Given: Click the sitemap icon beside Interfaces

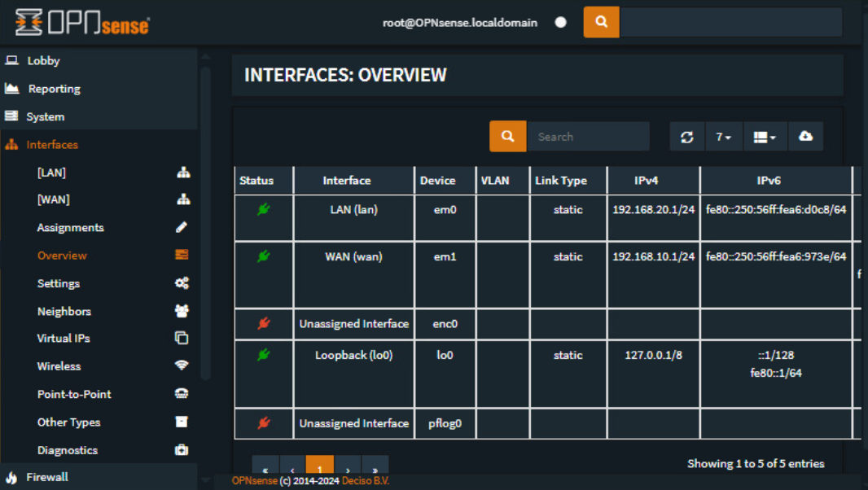Looking at the screenshot, I should 11,145.
